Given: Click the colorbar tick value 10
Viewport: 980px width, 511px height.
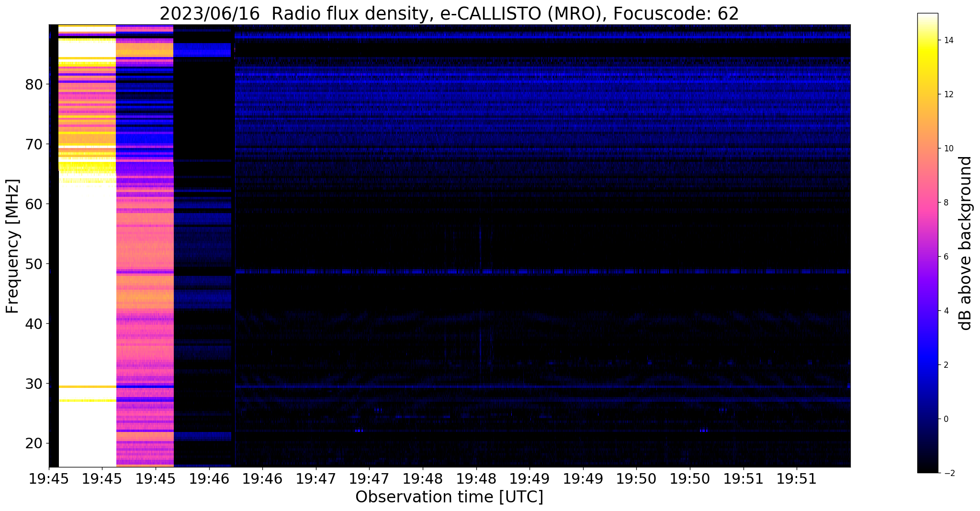Looking at the screenshot, I should pos(948,148).
